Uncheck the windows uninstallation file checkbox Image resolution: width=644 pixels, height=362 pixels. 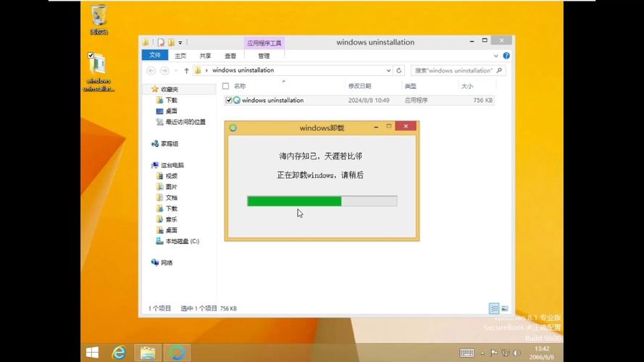click(x=229, y=100)
